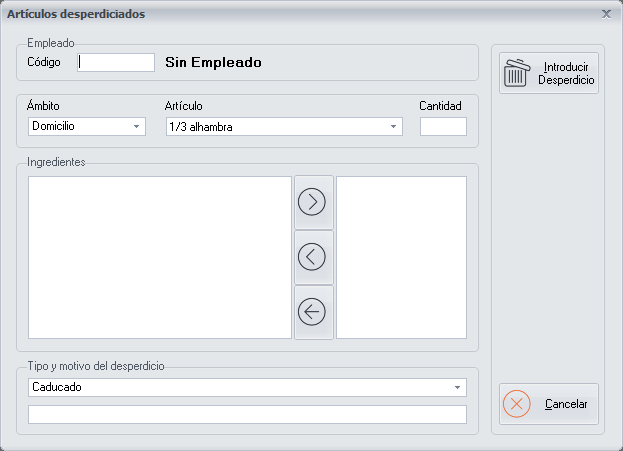The image size is (623, 451).
Task: Open the Caducado waste type dropdown
Action: (457, 387)
